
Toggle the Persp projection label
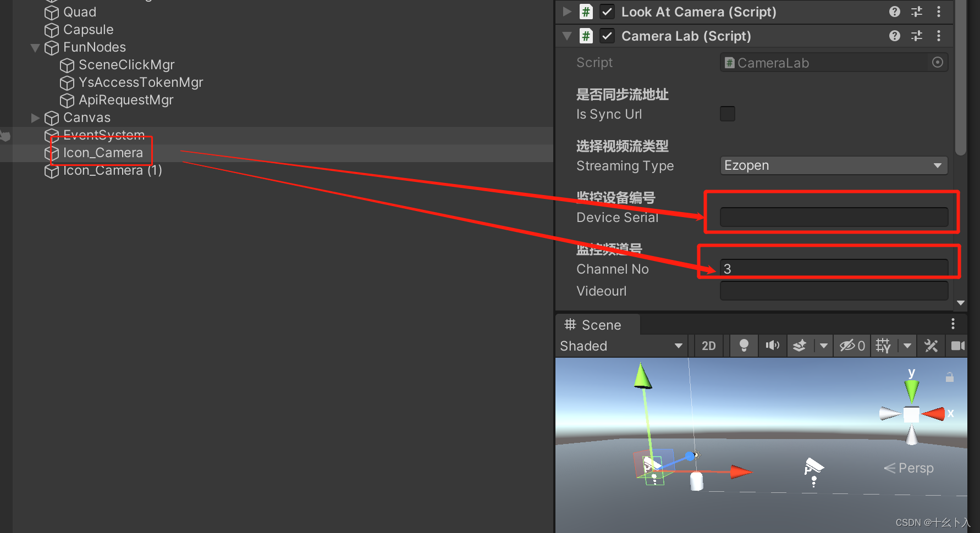909,468
